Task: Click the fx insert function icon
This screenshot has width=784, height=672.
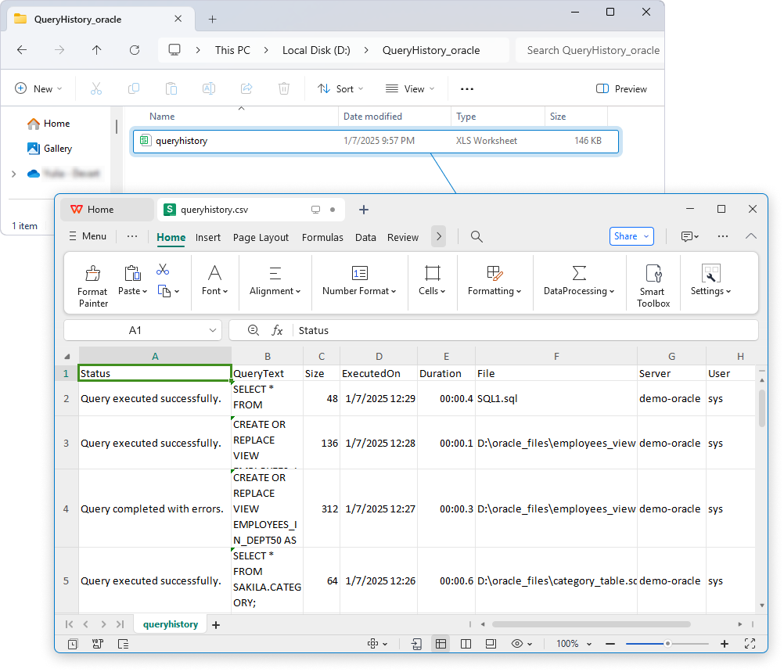Action: tap(277, 330)
